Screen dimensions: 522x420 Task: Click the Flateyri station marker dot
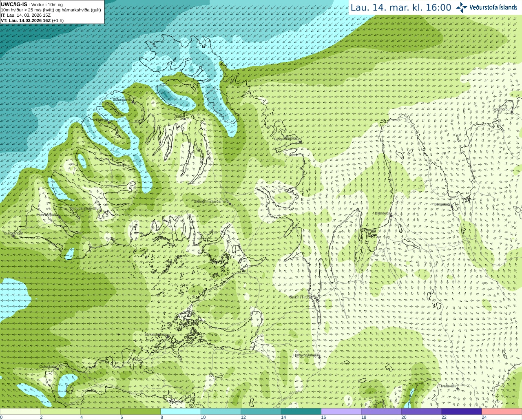(x=108, y=122)
